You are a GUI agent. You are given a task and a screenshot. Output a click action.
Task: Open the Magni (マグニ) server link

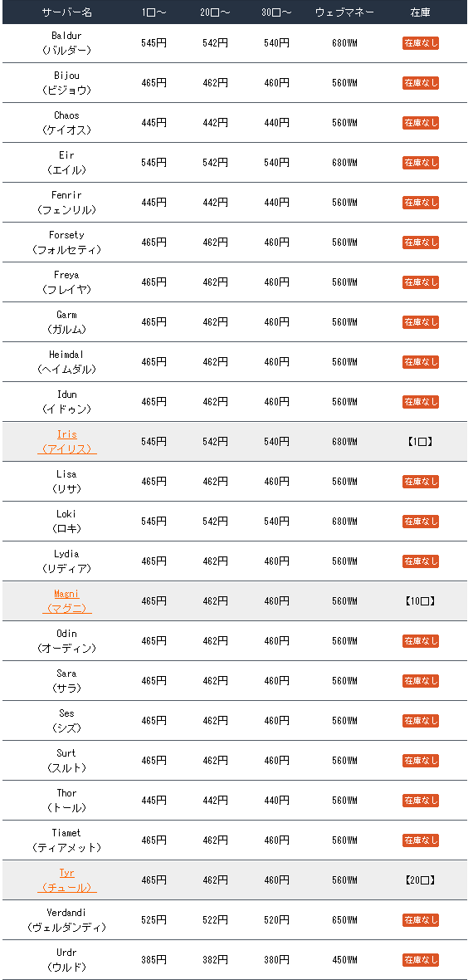(67, 600)
